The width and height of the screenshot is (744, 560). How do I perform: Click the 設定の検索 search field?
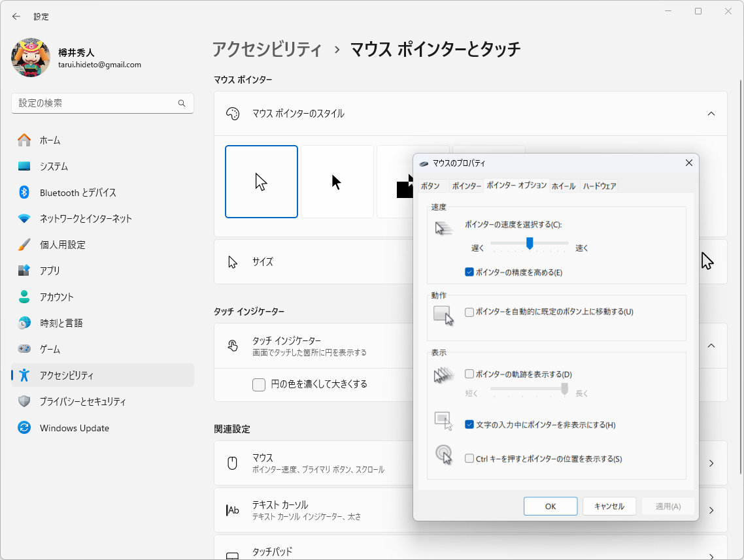(103, 103)
